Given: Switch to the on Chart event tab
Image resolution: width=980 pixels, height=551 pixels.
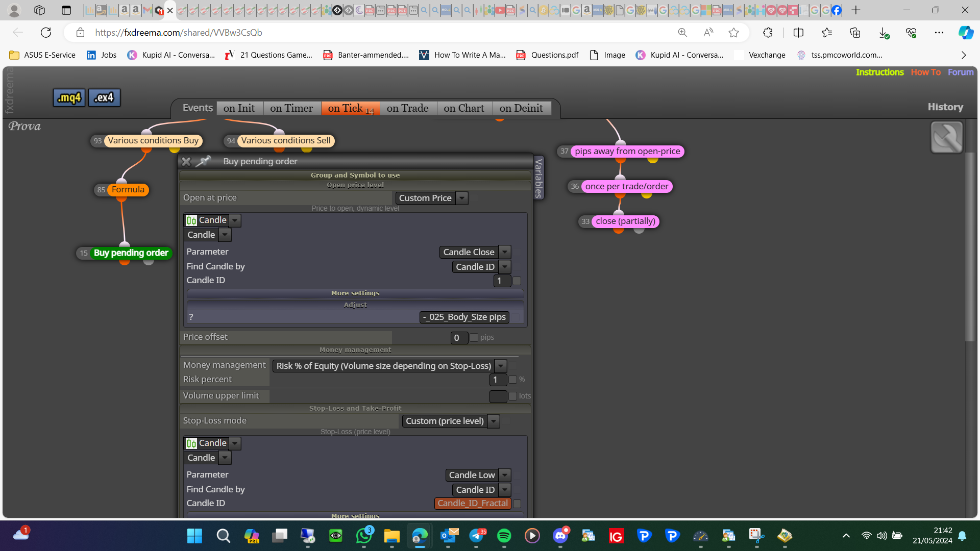Looking at the screenshot, I should 464,108.
